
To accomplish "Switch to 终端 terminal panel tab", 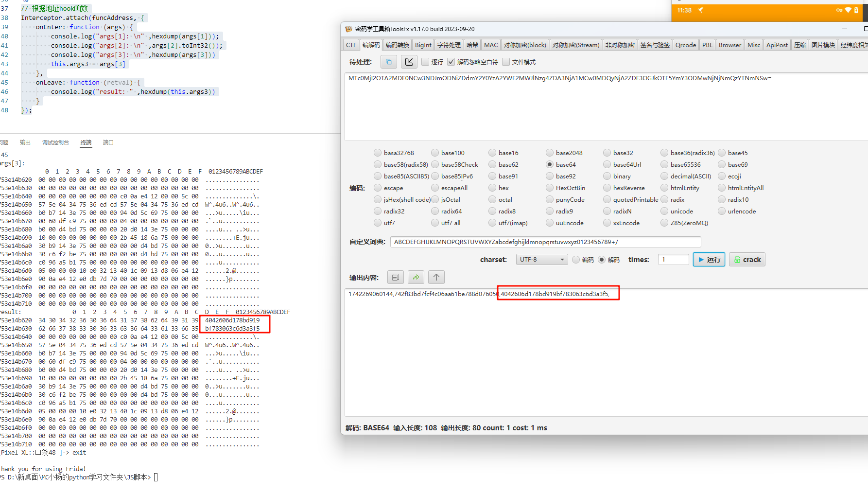I will coord(86,142).
